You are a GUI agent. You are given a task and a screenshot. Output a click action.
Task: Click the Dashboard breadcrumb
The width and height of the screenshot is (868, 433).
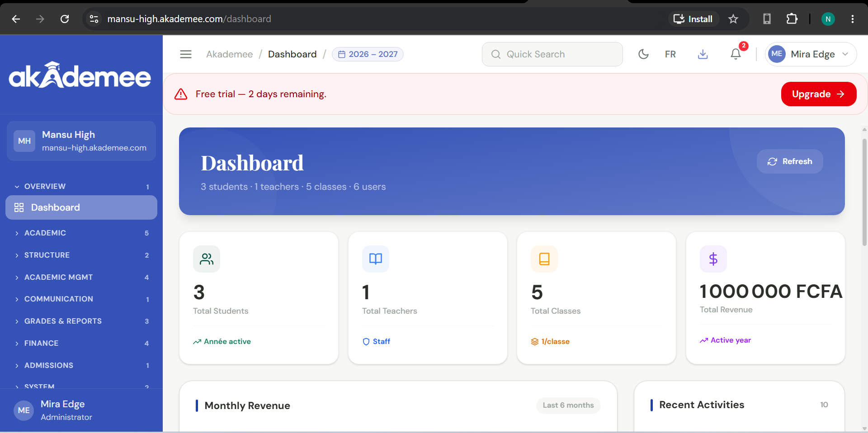coord(292,54)
